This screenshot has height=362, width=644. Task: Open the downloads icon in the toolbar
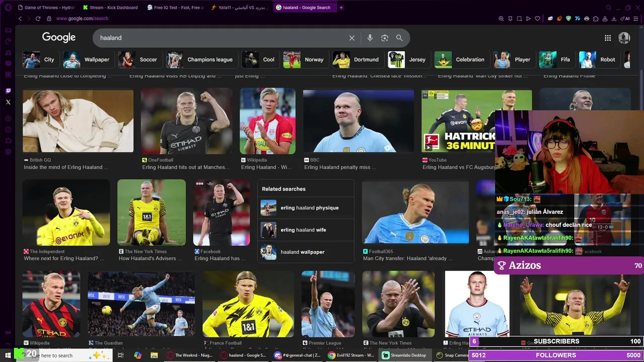(614, 19)
